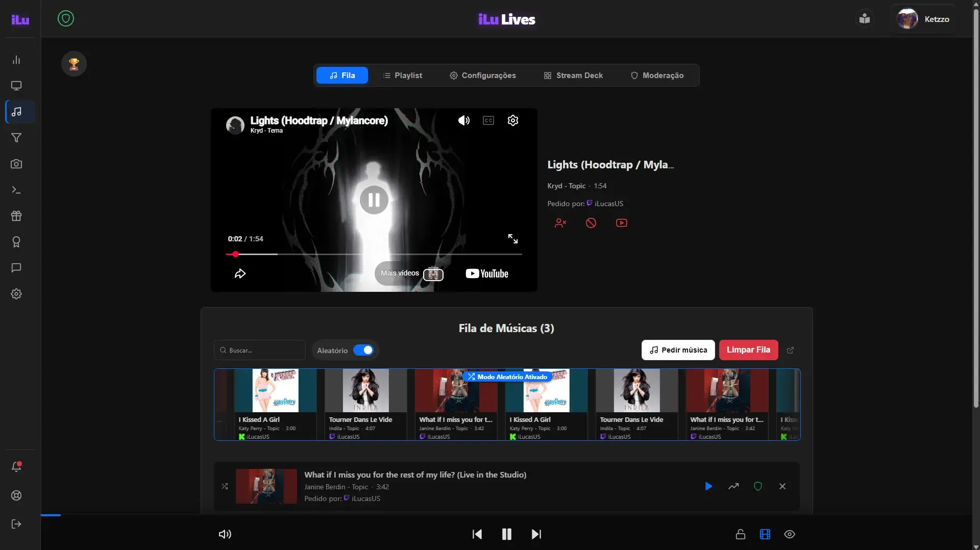Viewport: 980px width, 550px height.
Task: Seek on the YouTube video progress bar
Action: [x=374, y=254]
